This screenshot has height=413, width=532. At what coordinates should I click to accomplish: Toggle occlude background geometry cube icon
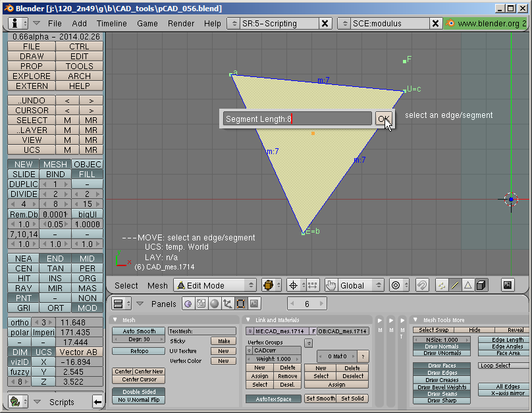pyautogui.click(x=481, y=285)
